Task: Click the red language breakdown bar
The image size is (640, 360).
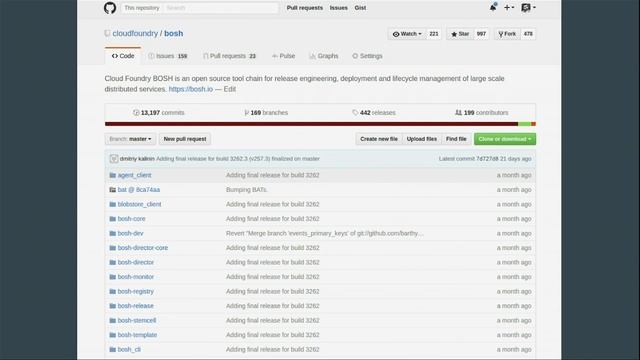Action: pyautogui.click(x=311, y=124)
